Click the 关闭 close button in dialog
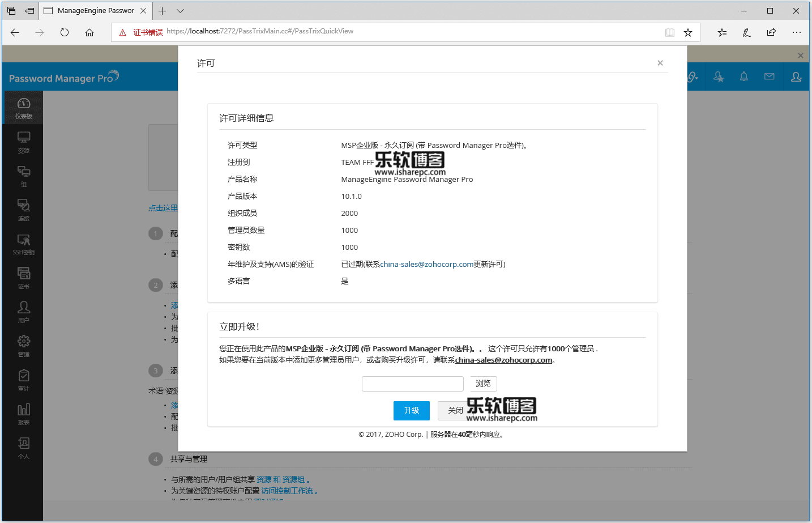Viewport: 812px width, 523px height. tap(455, 411)
